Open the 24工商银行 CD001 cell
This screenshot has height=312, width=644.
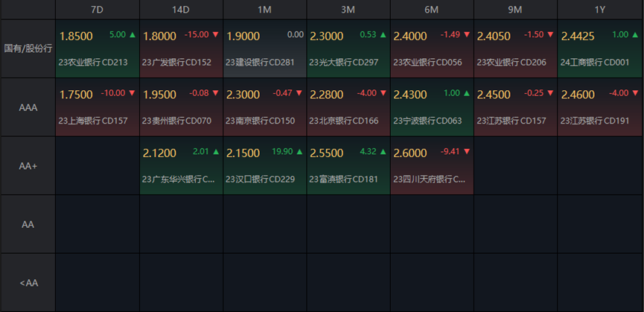[x=600, y=48]
